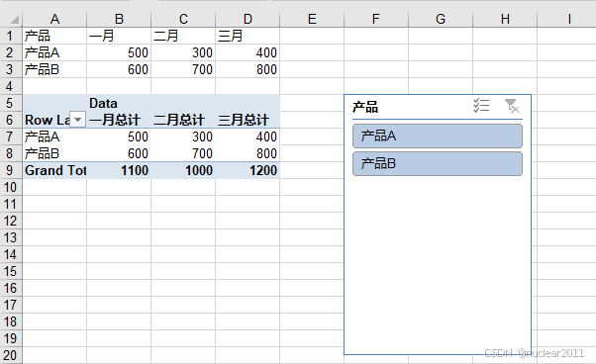Click cell A3 containing 产品B
This screenshot has height=364, width=596.
[x=54, y=69]
